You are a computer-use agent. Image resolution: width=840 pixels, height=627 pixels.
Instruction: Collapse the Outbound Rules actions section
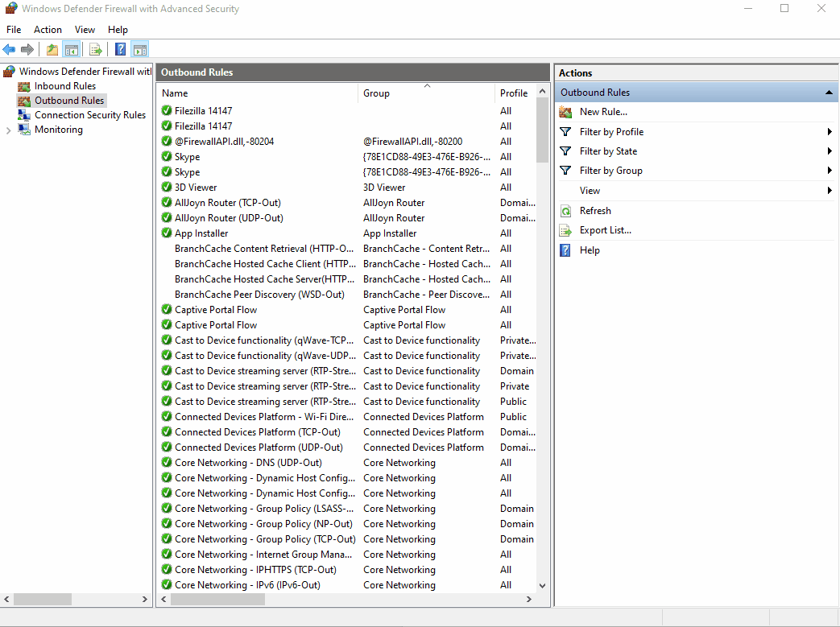829,93
